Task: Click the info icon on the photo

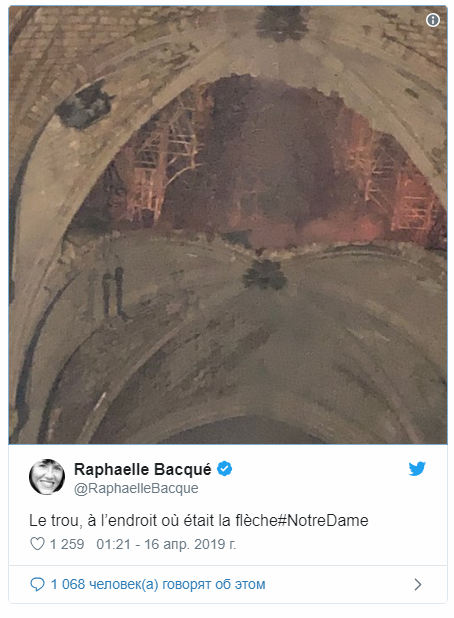Action: point(433,20)
